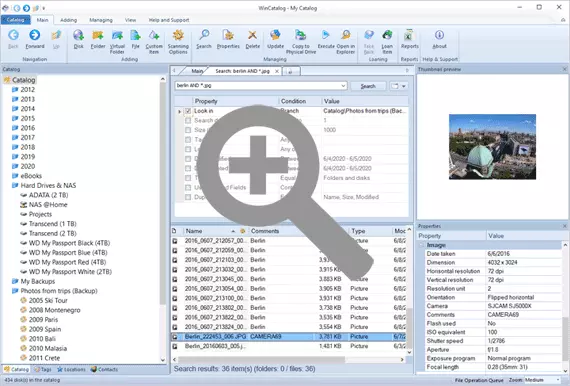
Task: Select the 2009 Paris tree item
Action: point(43,319)
